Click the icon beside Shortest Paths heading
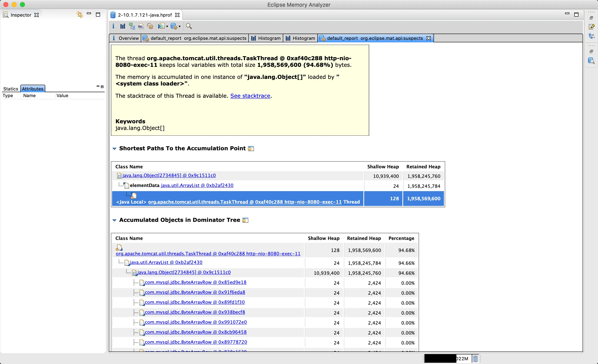The width and height of the screenshot is (598, 364). click(251, 149)
